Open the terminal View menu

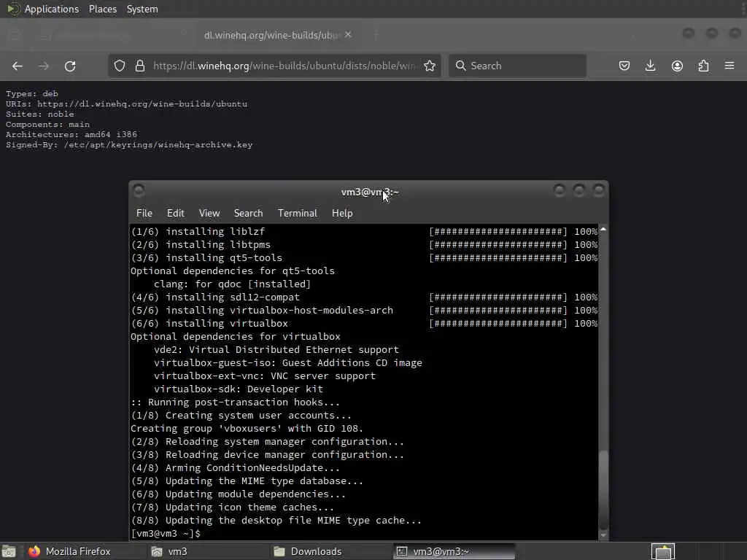pyautogui.click(x=209, y=213)
